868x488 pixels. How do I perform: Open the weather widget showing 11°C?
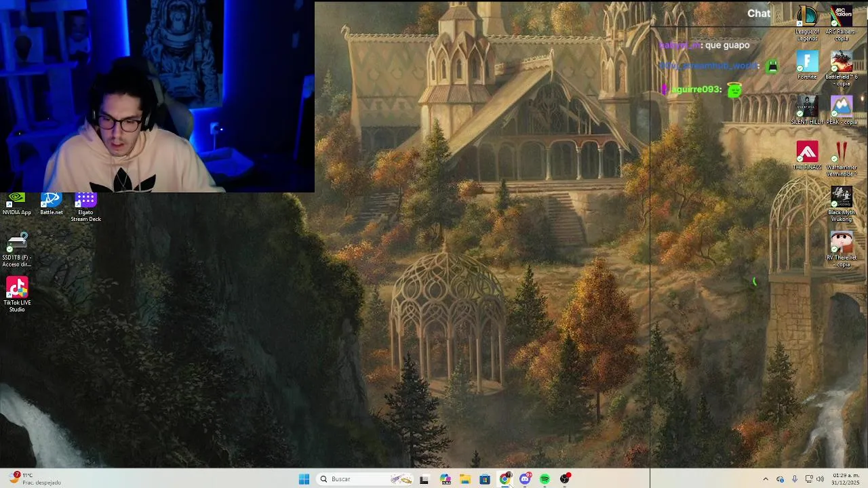coord(33,479)
